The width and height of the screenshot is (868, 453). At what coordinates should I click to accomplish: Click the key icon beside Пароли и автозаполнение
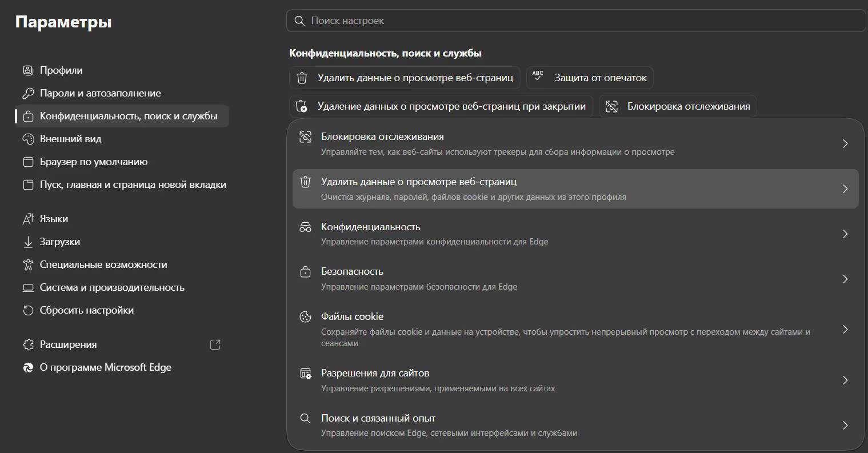coord(28,93)
